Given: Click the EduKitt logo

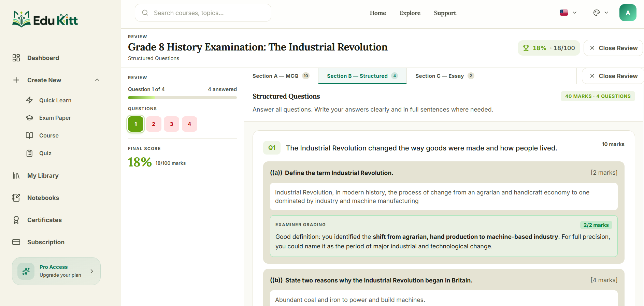Looking at the screenshot, I should coord(45,19).
